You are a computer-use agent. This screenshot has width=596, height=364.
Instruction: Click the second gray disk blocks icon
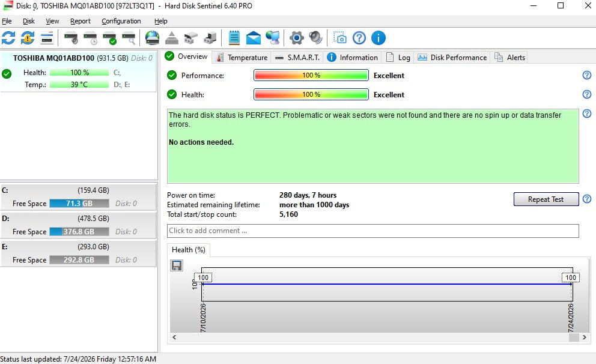coord(210,38)
